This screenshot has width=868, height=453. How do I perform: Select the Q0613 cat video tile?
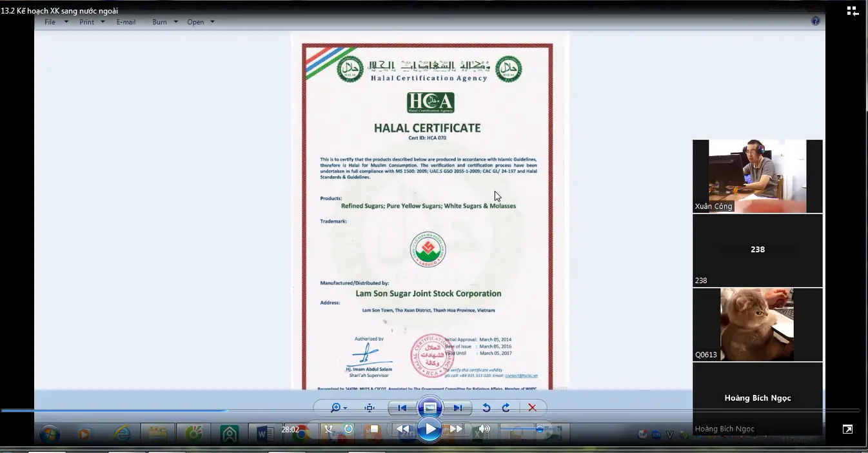pyautogui.click(x=758, y=325)
